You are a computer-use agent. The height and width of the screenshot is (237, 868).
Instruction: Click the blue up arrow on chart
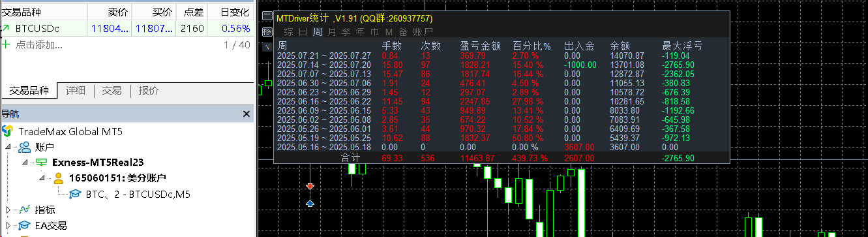310,204
